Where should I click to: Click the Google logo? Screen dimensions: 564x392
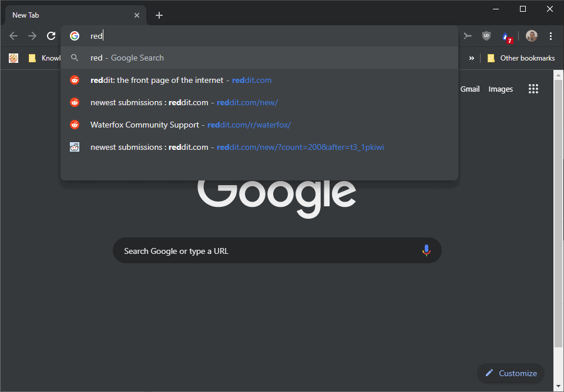(x=277, y=199)
